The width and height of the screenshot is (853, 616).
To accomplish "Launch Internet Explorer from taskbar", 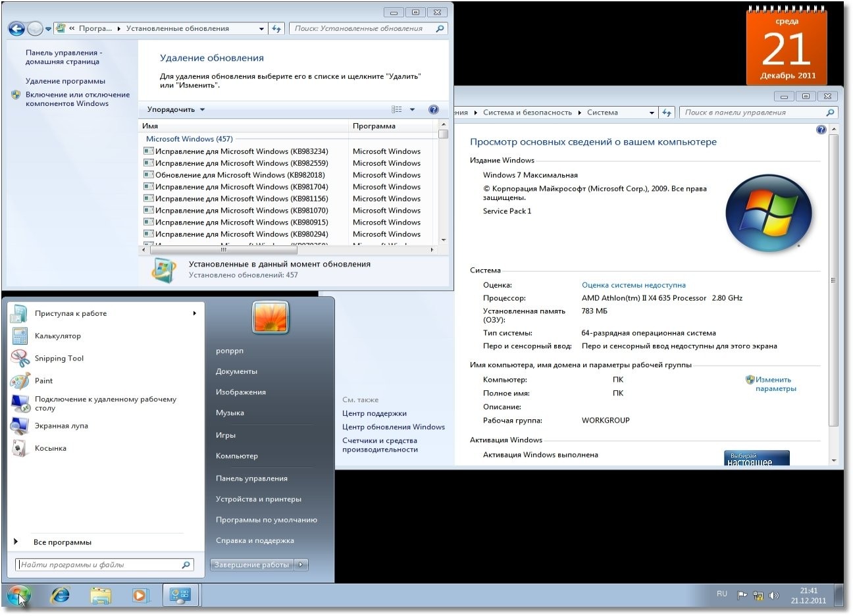I will tap(61, 596).
